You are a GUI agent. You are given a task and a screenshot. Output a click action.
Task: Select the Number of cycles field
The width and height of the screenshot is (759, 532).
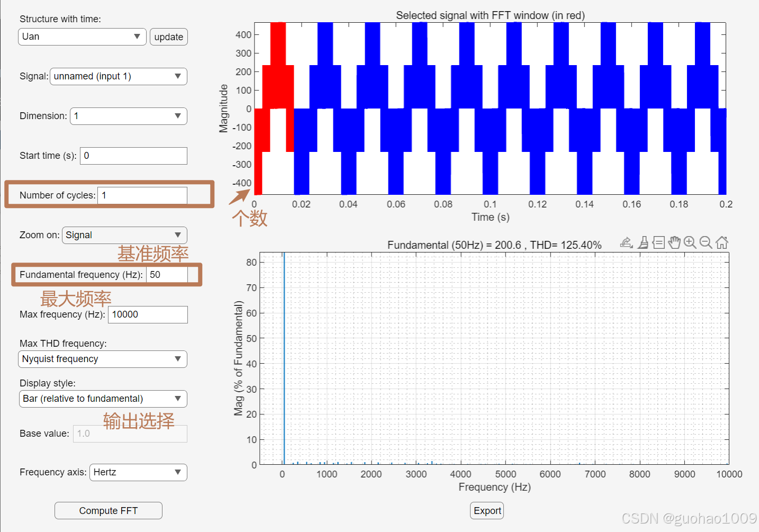142,195
